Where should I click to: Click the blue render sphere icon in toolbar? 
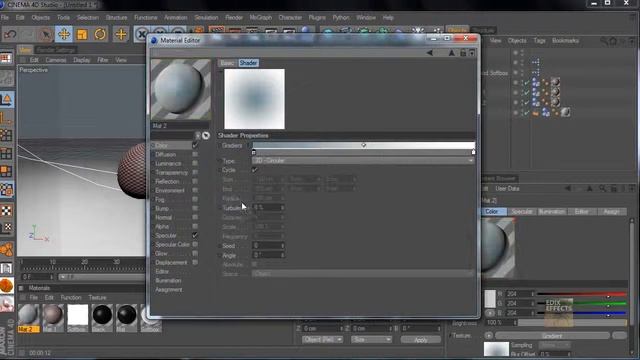(306, 31)
